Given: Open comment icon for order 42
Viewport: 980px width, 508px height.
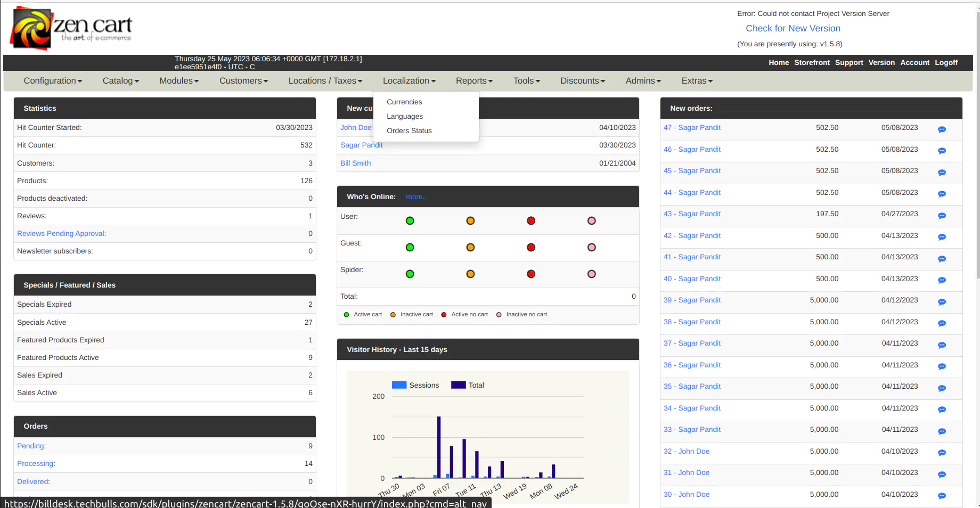Looking at the screenshot, I should pyautogui.click(x=942, y=237).
